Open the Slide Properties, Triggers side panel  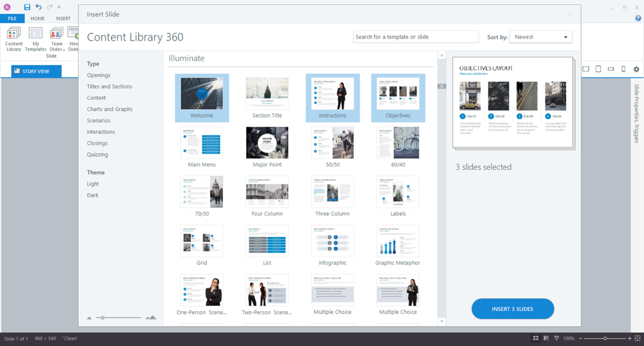click(636, 113)
